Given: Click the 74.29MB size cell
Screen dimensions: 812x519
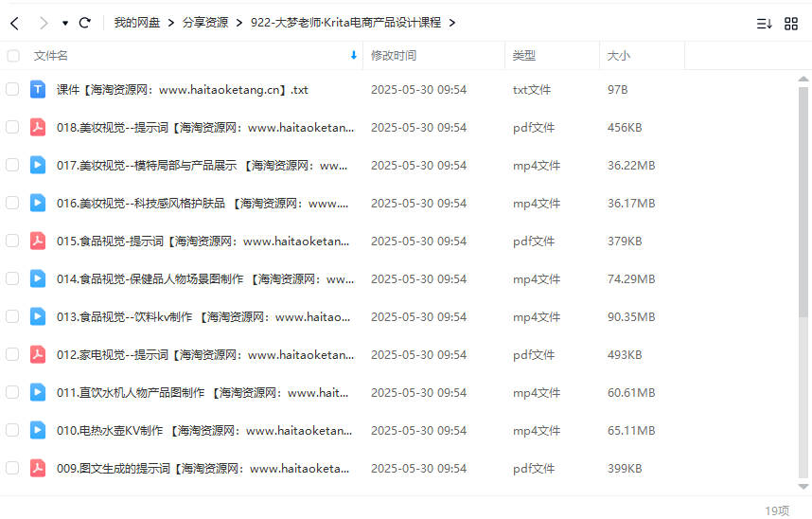Looking at the screenshot, I should click(631, 279).
